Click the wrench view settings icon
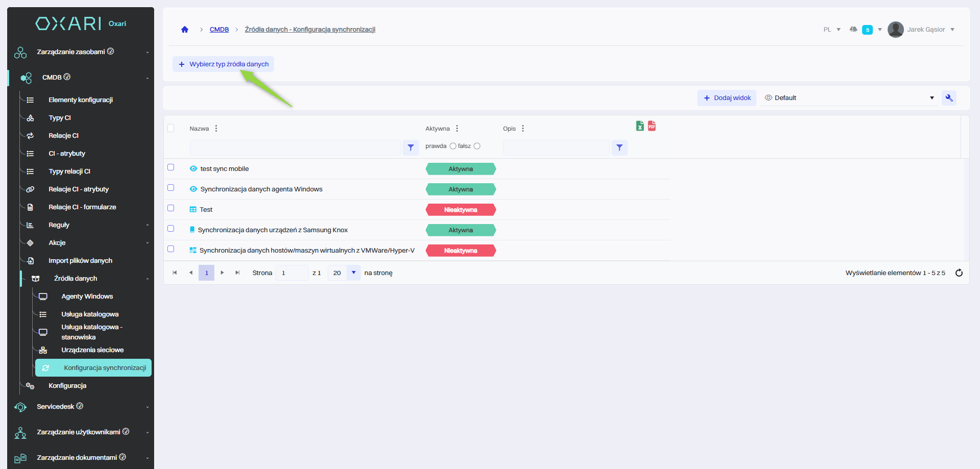The width and height of the screenshot is (980, 469). tap(949, 98)
